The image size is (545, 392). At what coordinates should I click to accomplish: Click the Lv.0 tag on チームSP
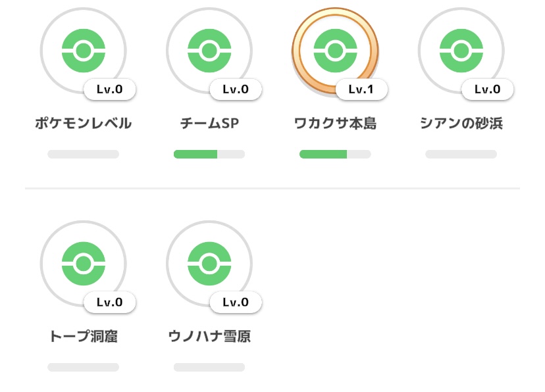point(236,89)
